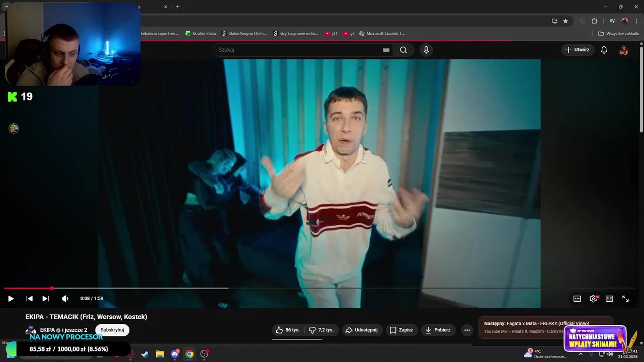Viewport: 644px width, 362px height.
Task: Click Natychmiastowe wpłaty skinami banner
Action: [595, 339]
